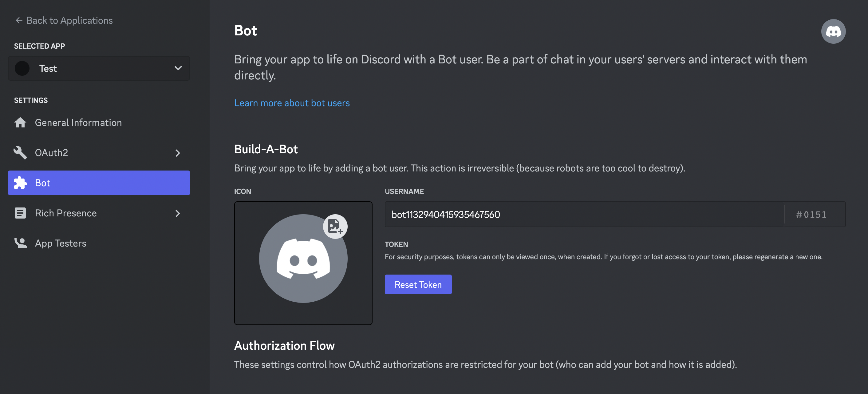Click the wrench icon beside OAuth2

[x=20, y=152]
